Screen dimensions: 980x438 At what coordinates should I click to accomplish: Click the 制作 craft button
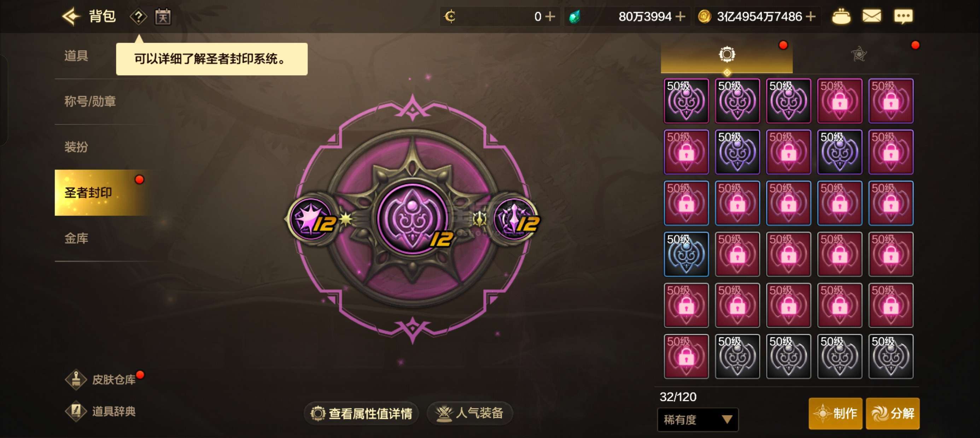(835, 413)
